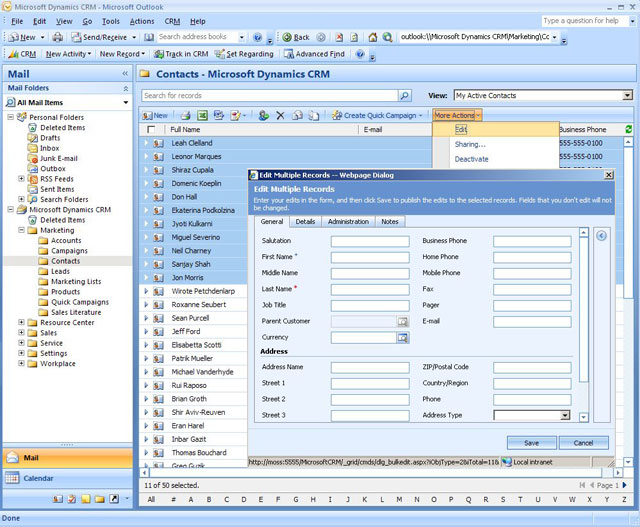Screen dimensions: 640x527
Task: Click Cancel in Edit Multiple Records dialog
Action: point(583,443)
